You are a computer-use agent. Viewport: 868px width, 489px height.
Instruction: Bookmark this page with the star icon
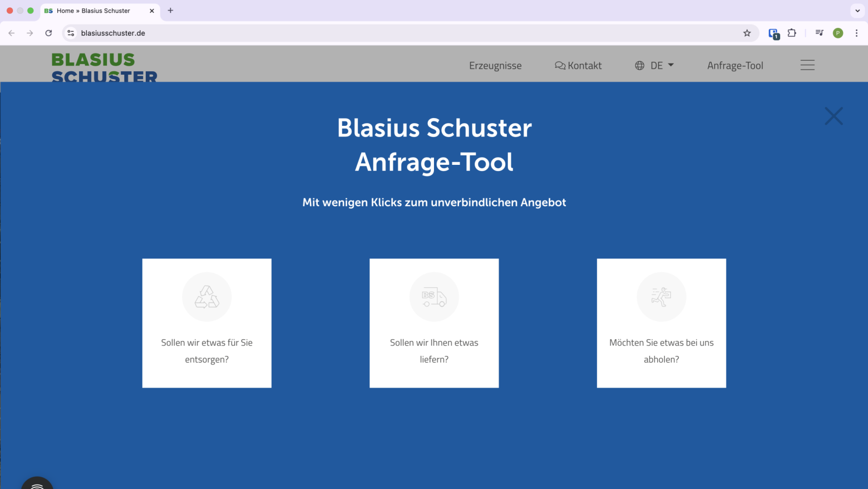tap(747, 33)
